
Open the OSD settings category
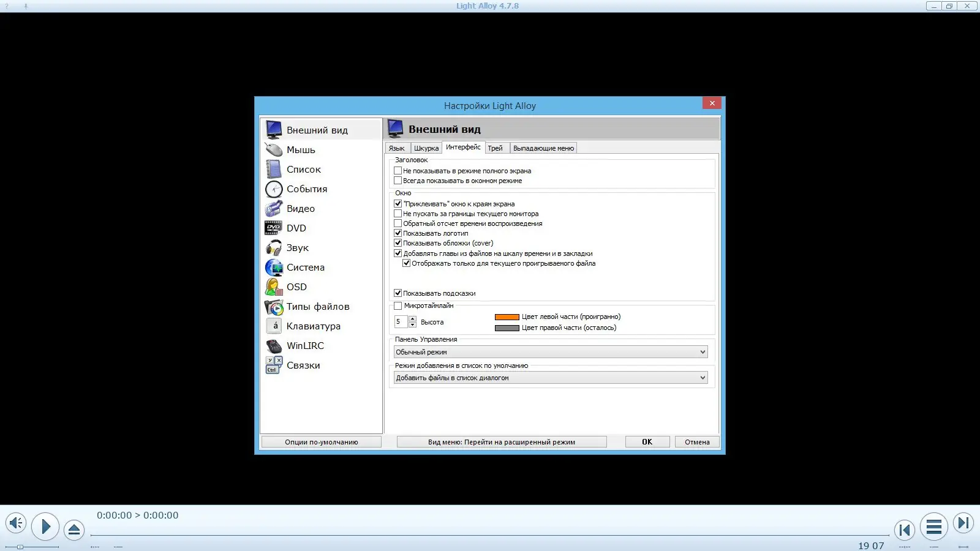321,287
